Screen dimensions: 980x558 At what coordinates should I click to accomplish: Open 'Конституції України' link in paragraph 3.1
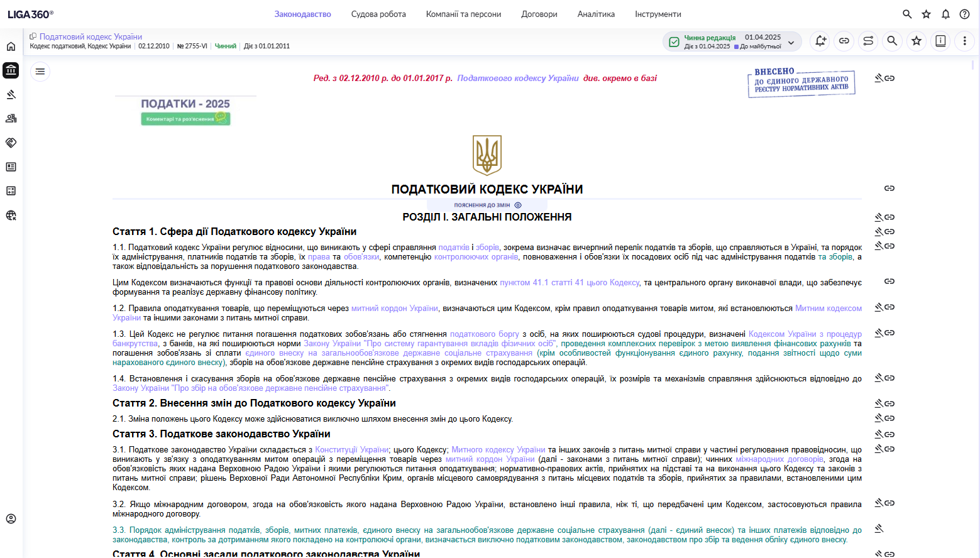(352, 449)
